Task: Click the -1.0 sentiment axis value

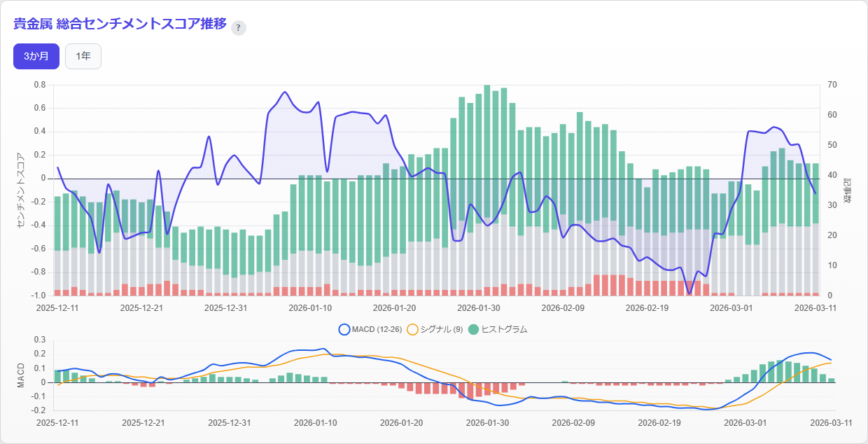Action: click(38, 296)
